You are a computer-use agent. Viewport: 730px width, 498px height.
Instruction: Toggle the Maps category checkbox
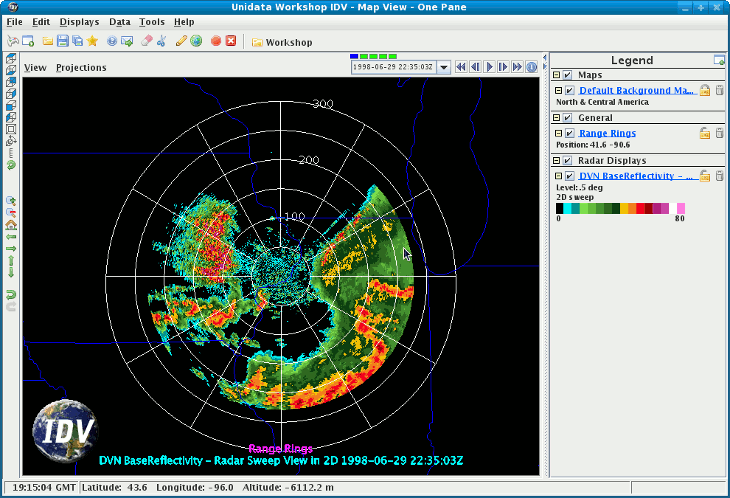point(568,75)
